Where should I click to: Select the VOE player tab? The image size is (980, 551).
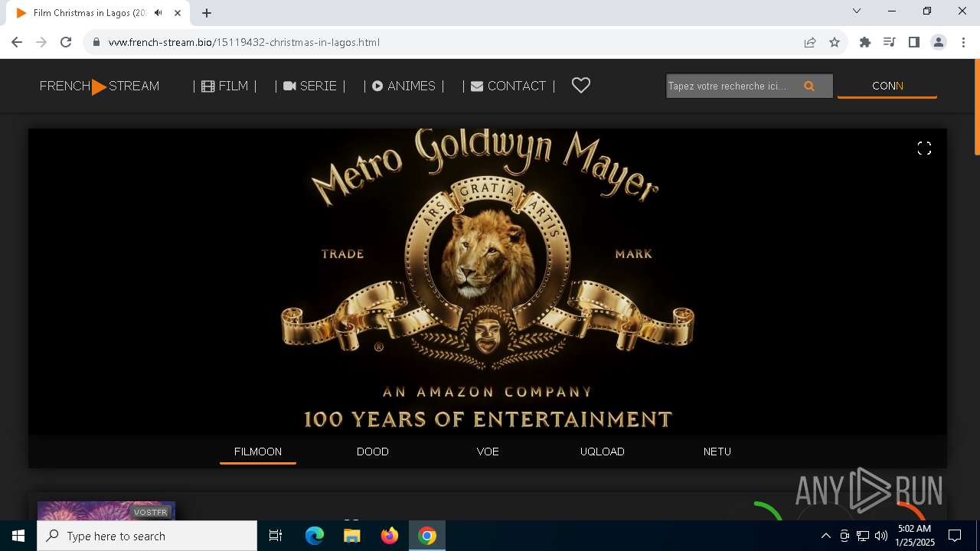(x=488, y=452)
